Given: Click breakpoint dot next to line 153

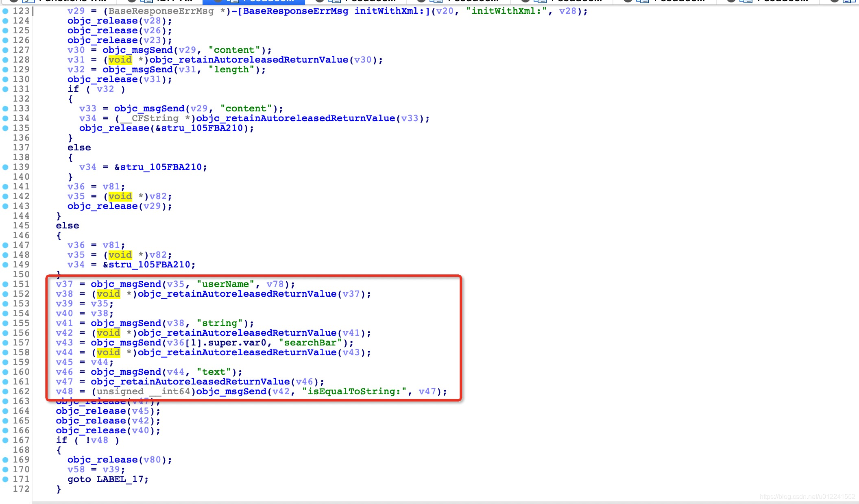Looking at the screenshot, I should [x=5, y=304].
